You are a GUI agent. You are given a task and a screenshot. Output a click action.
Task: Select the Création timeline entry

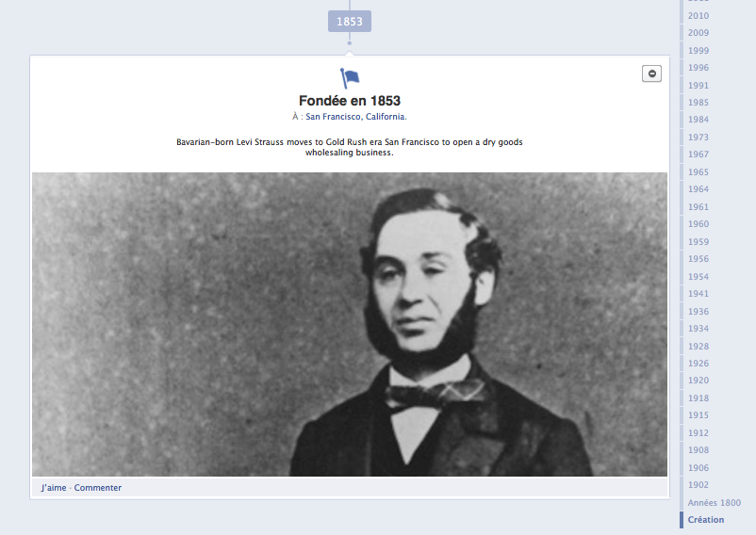click(706, 520)
